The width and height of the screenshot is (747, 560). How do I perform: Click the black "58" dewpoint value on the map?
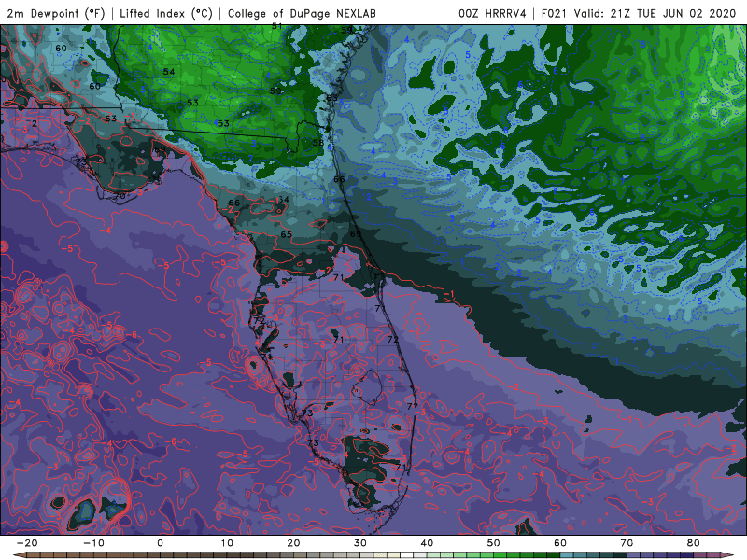318,143
